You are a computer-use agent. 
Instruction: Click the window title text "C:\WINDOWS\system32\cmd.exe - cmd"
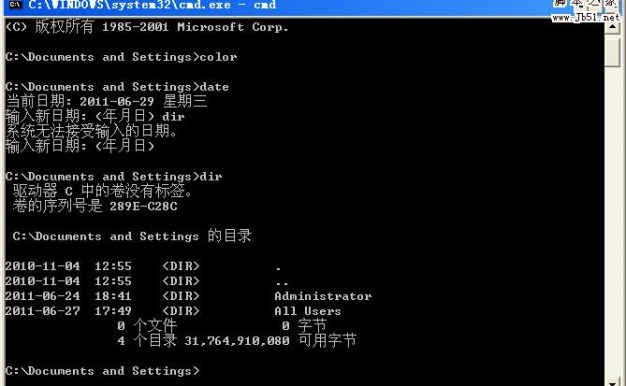coord(152,5)
